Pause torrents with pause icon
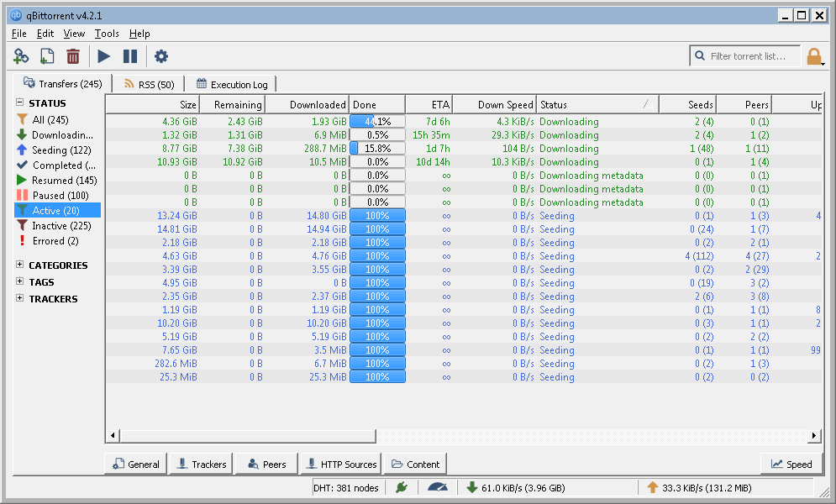This screenshot has height=504, width=836. [x=130, y=56]
